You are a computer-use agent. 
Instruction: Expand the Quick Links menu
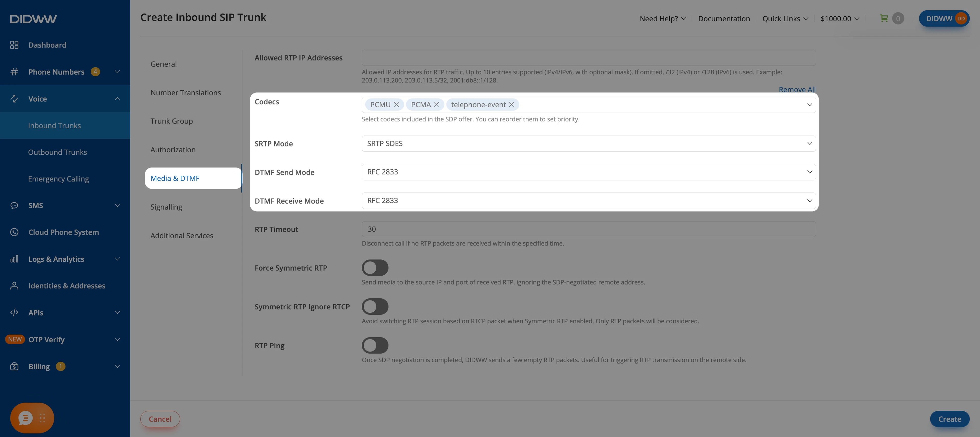(x=785, y=19)
